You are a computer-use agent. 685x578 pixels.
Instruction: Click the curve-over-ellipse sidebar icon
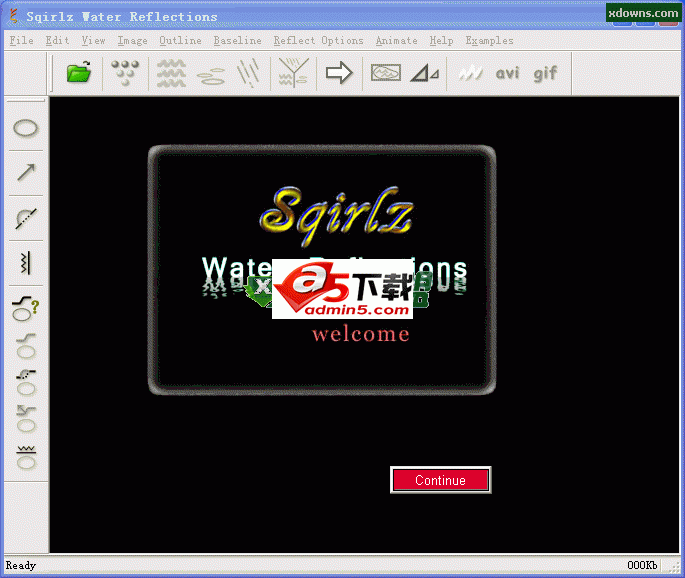coord(26,346)
